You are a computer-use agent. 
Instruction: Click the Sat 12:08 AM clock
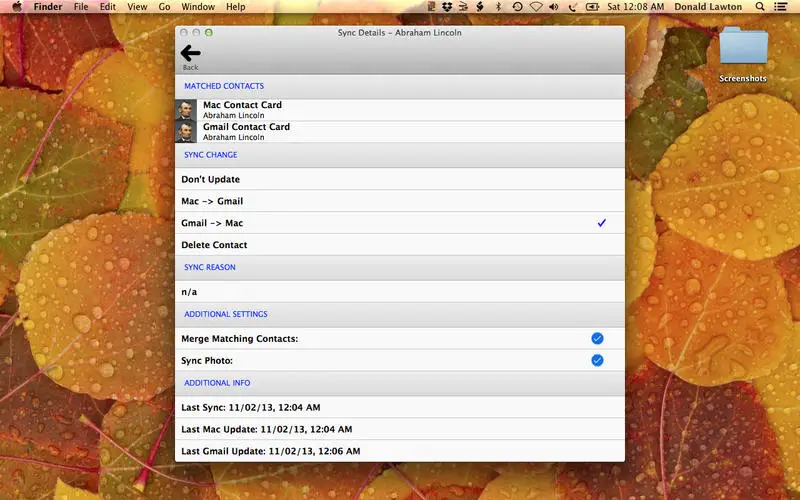click(x=636, y=7)
